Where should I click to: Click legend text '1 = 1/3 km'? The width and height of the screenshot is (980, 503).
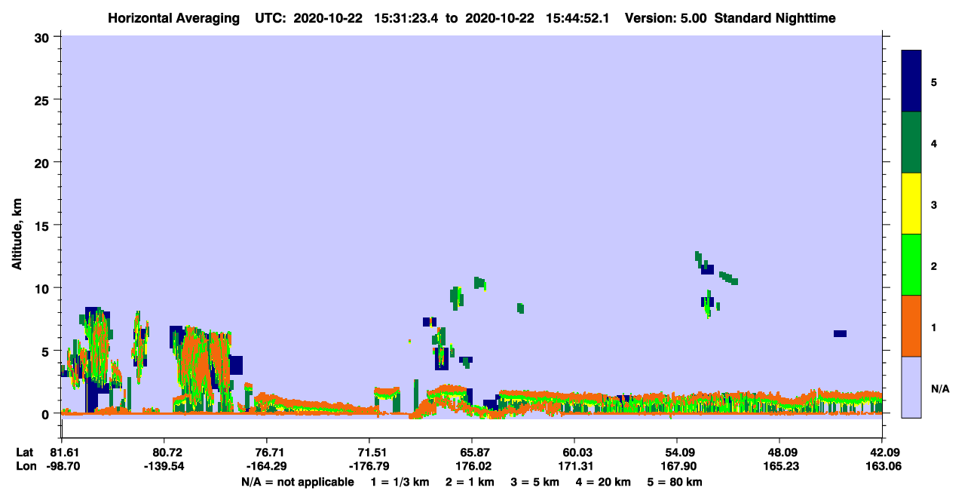[400, 482]
